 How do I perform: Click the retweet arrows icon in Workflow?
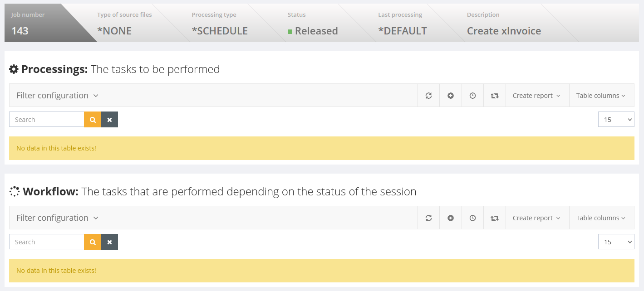click(x=495, y=218)
